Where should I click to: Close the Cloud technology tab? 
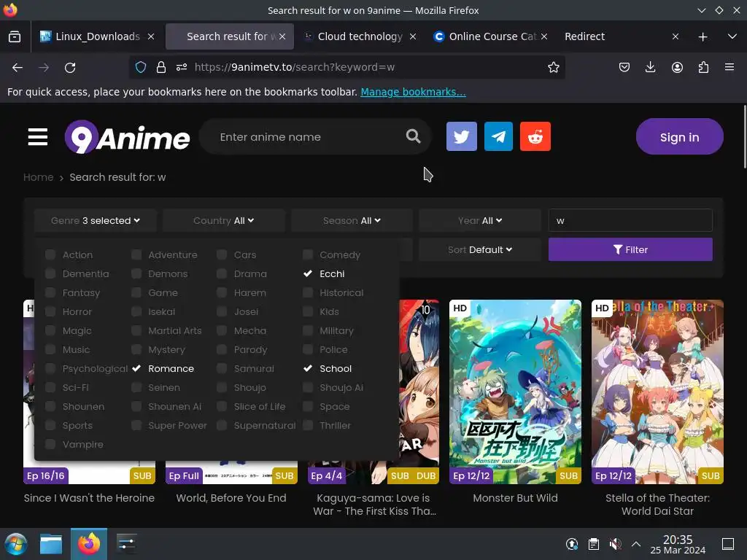click(413, 36)
